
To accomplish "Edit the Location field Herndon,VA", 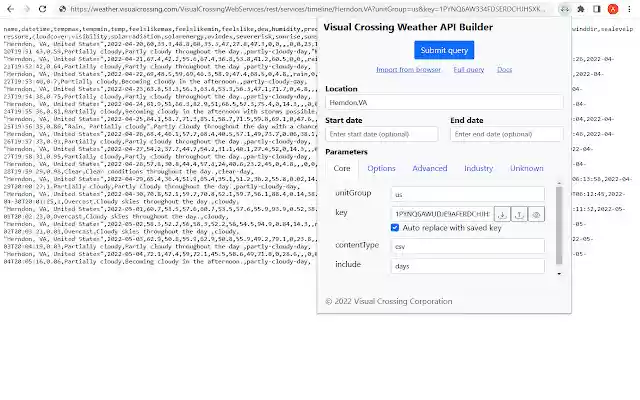I will (444, 102).
